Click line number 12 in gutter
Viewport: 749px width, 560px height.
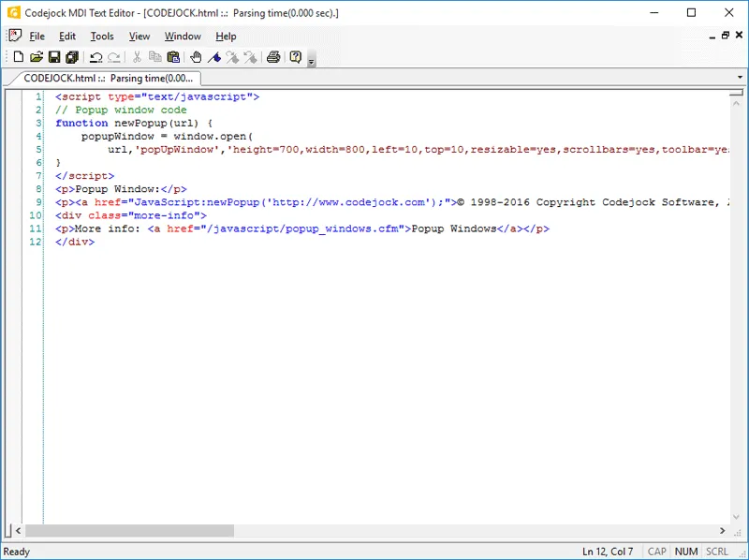36,242
